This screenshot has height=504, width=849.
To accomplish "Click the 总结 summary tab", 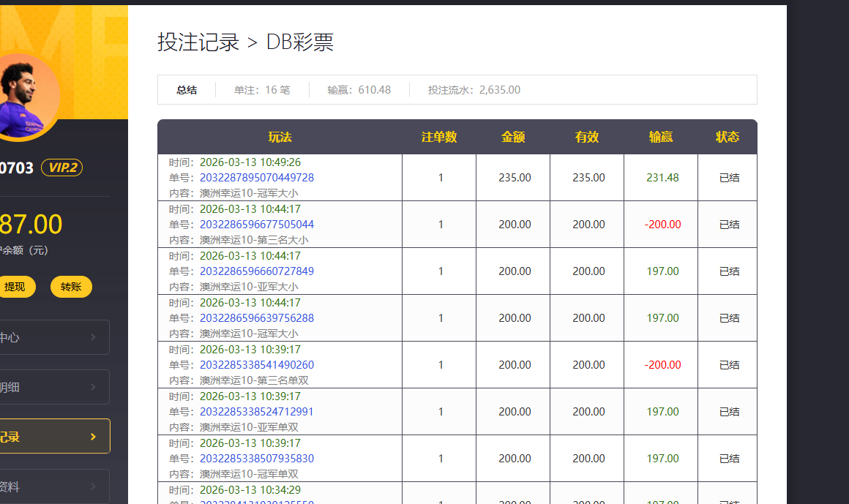I will pyautogui.click(x=187, y=89).
